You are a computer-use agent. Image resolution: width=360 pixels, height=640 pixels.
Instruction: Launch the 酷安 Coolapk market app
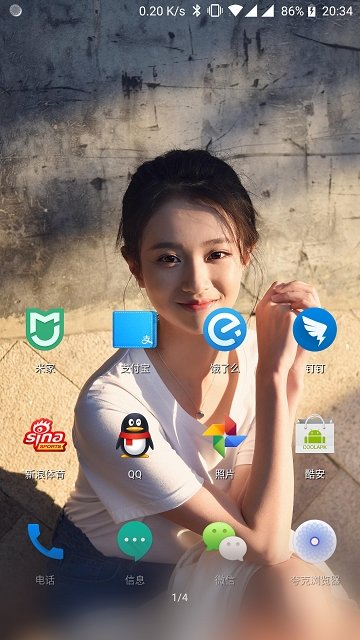coord(315,434)
